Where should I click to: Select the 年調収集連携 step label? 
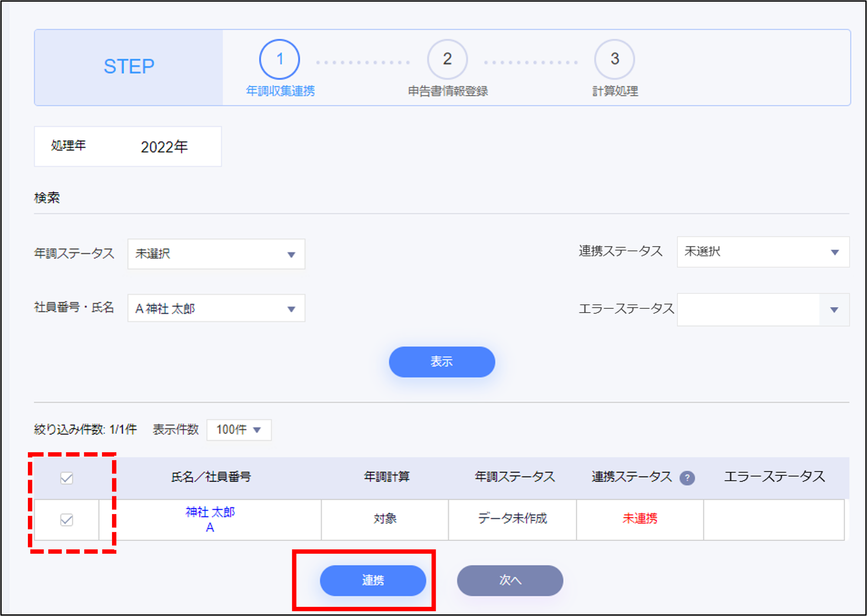(x=281, y=92)
